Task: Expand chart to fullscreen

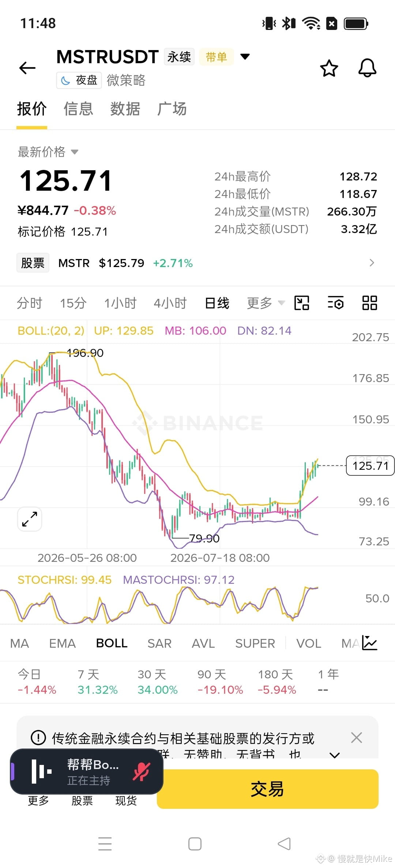Action: click(x=30, y=519)
